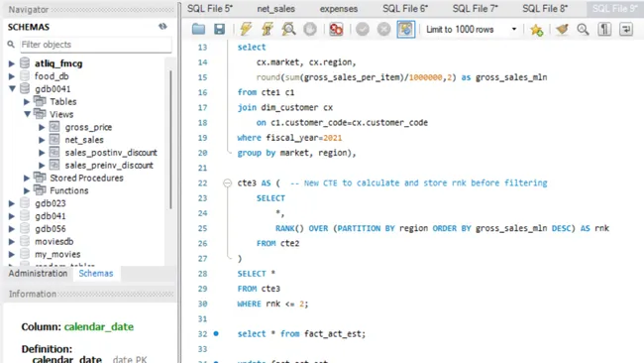Viewport: 644px width, 363px height.
Task: Expand the net_sales view node
Action: click(42, 140)
